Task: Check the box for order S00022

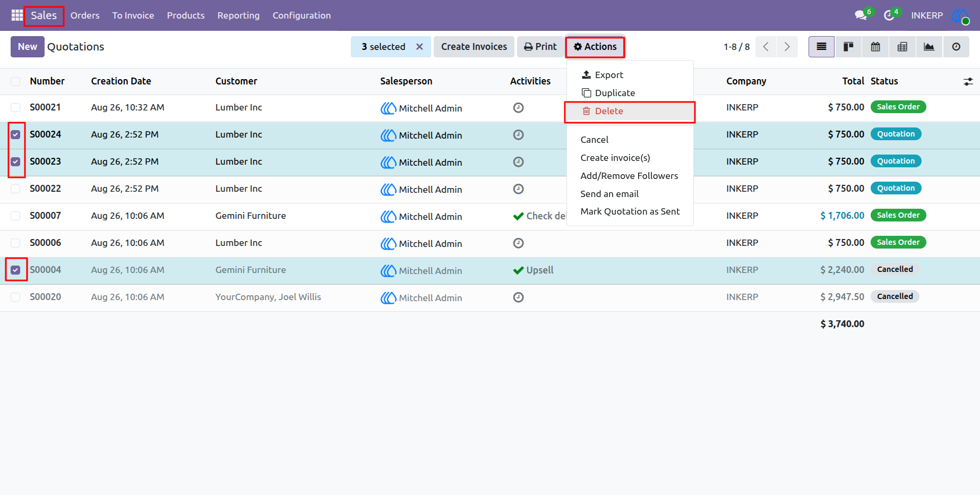Action: [x=15, y=189]
